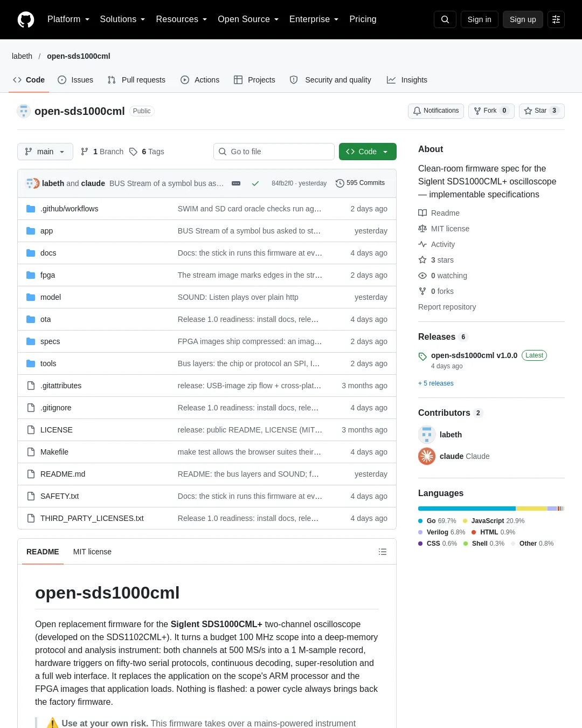Expand the Resources menu
The height and width of the screenshot is (728, 582).
click(x=182, y=19)
